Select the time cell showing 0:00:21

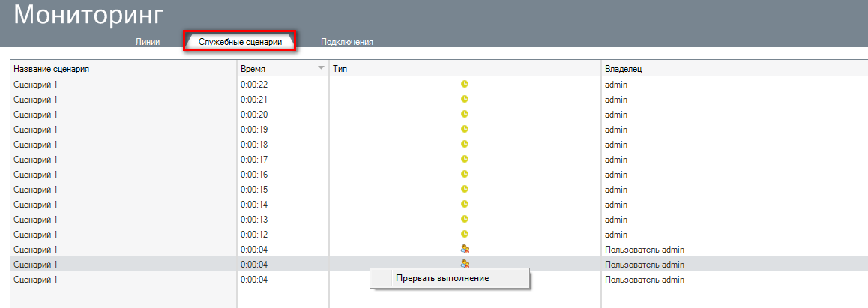(254, 100)
